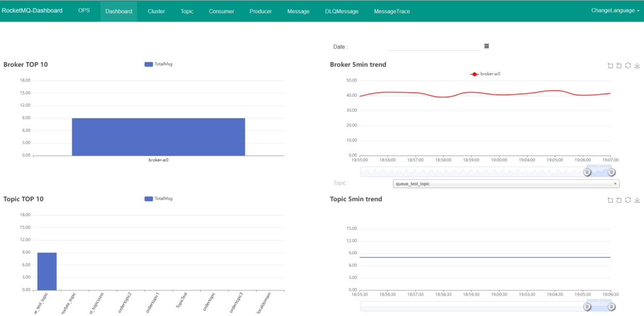The height and width of the screenshot is (316, 644).
Task: Toggle TotalMsg legend in Broker TOP 10
Action: [x=158, y=64]
